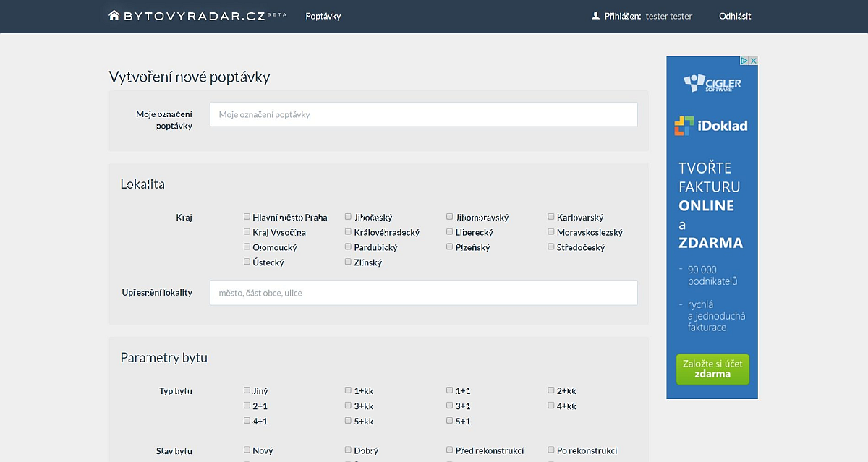
Task: Tick the 3+1 flat type checkbox
Action: tap(450, 406)
